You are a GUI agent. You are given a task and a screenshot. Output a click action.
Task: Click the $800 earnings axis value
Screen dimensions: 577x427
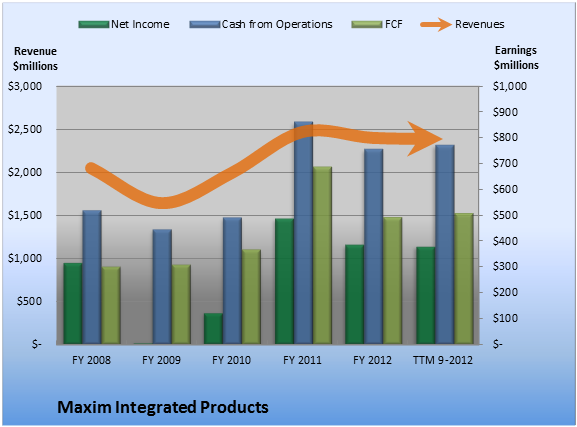click(505, 137)
